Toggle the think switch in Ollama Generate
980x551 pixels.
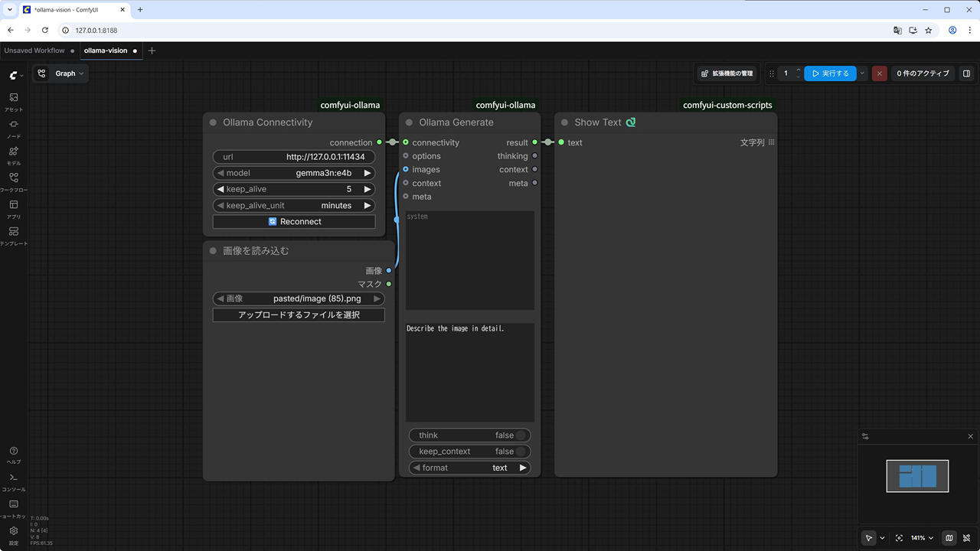click(521, 435)
